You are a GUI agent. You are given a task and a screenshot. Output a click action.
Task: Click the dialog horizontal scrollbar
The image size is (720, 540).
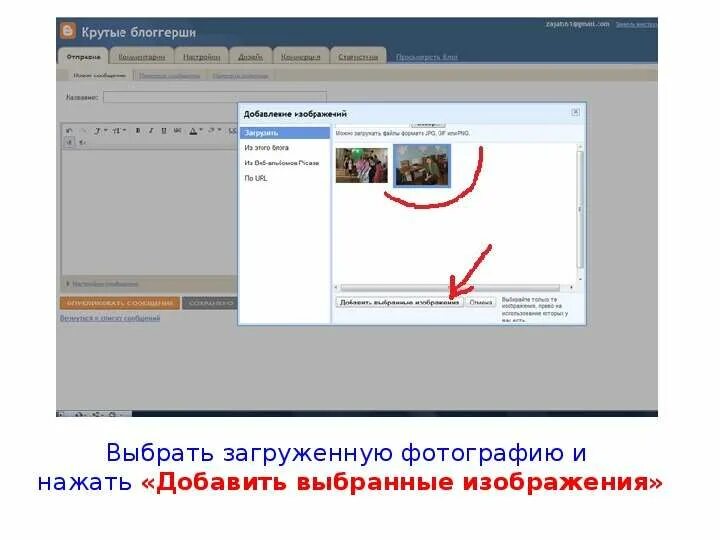[450, 287]
